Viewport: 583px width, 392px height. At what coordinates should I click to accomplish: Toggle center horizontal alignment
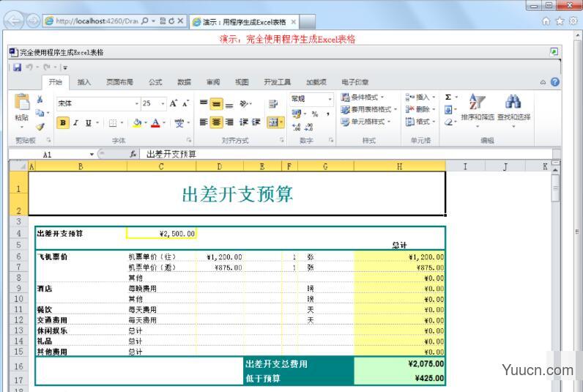pyautogui.click(x=216, y=122)
